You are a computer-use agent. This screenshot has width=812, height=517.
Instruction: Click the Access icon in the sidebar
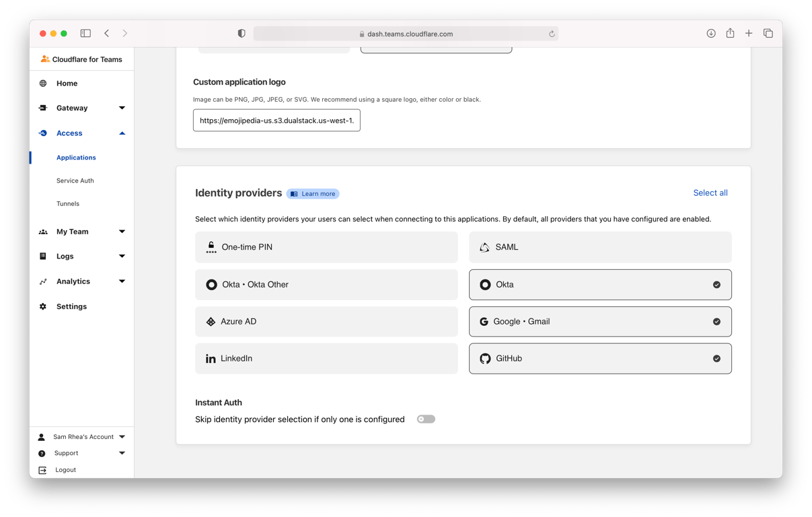[43, 133]
